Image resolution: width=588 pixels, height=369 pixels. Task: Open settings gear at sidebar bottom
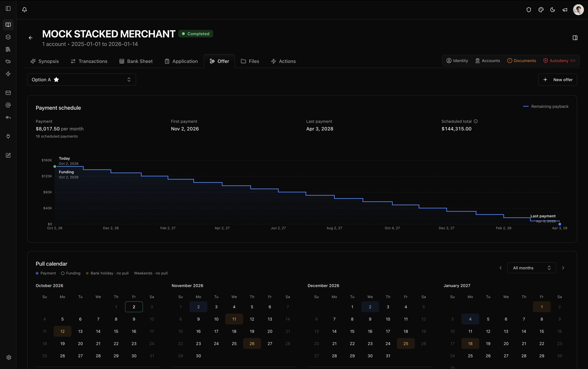tap(9, 358)
